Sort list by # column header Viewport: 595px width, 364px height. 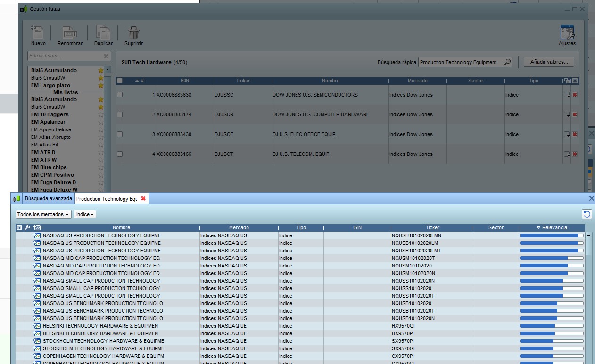click(x=140, y=81)
